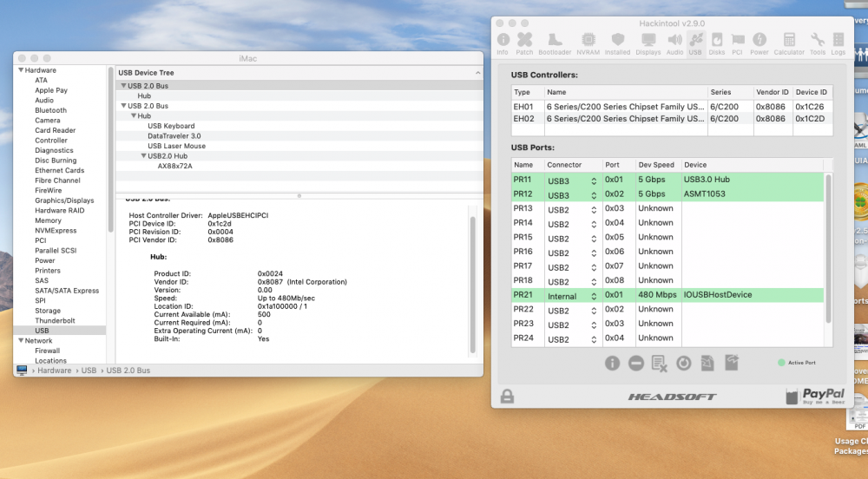868x479 pixels.
Task: Click the Headsoft logo
Action: (x=672, y=397)
